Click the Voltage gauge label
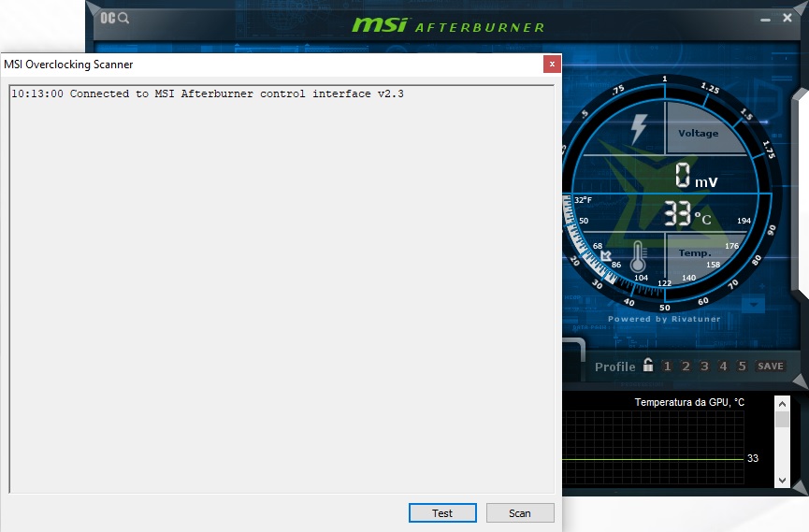 pos(698,133)
